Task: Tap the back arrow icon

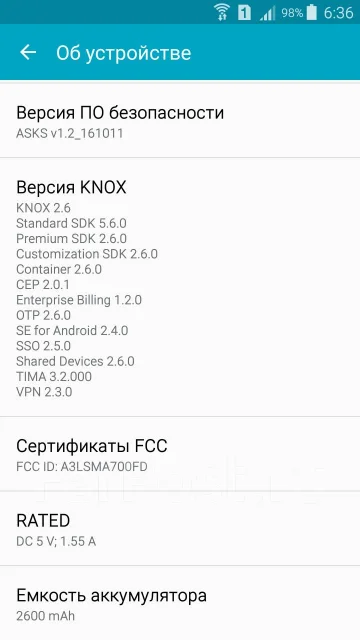Action: pyautogui.click(x=28, y=53)
